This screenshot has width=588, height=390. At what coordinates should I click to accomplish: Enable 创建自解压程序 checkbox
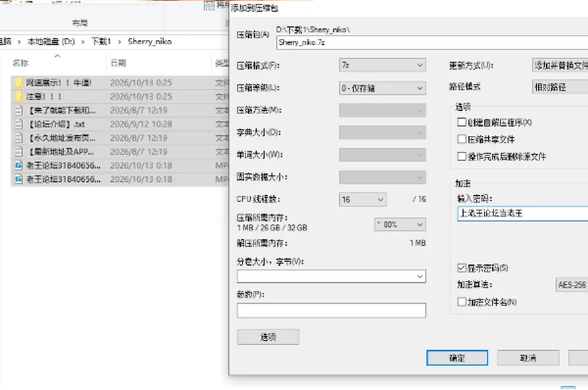[462, 122]
